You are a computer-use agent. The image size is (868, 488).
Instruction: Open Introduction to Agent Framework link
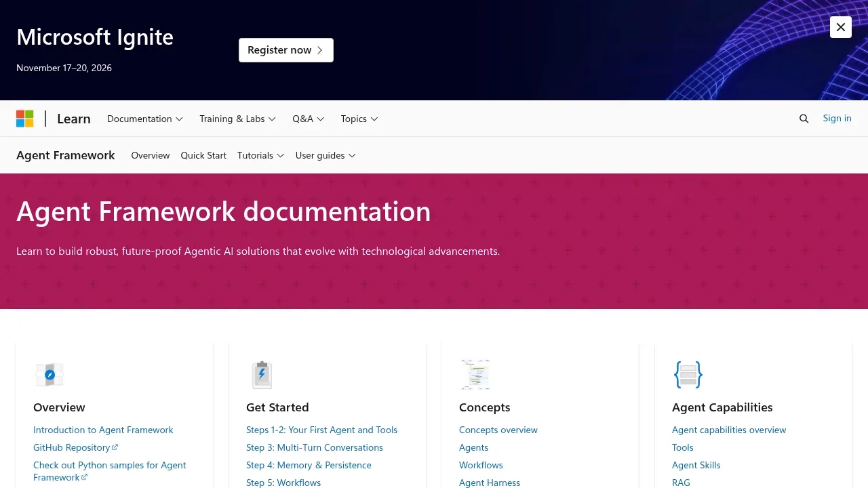coord(103,430)
